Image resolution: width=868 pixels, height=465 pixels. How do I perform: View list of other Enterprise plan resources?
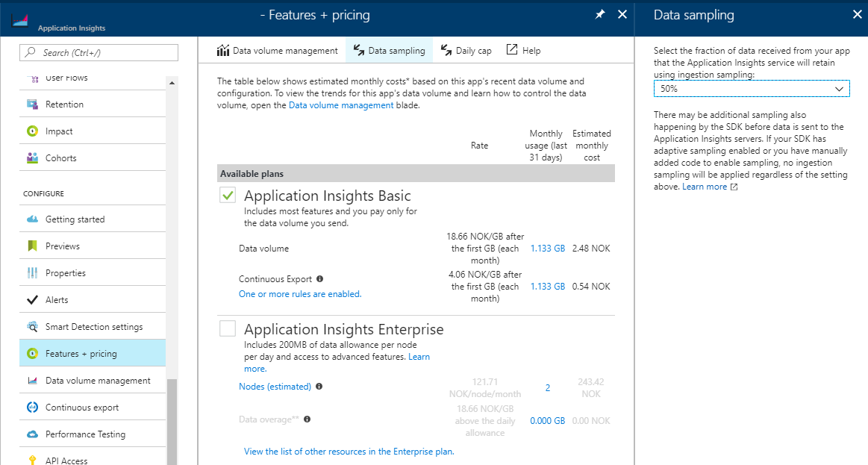point(349,452)
